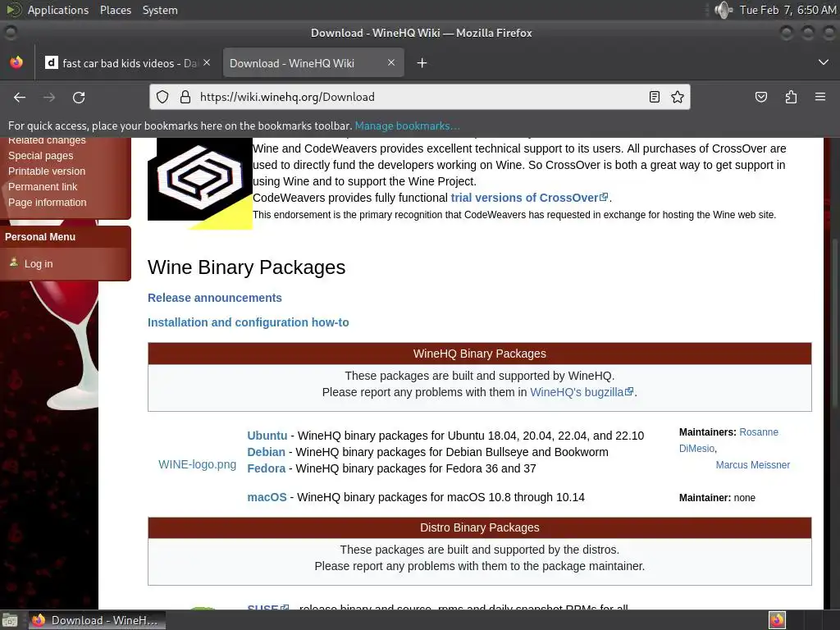
Task: Close the Download - WineHQ Wiki tab
Action: coord(391,62)
